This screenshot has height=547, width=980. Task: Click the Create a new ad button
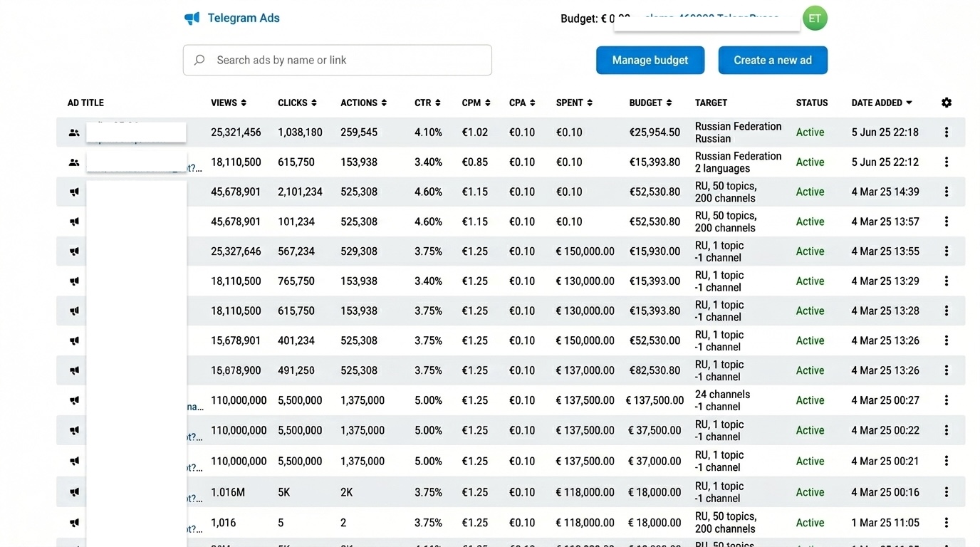tap(773, 60)
